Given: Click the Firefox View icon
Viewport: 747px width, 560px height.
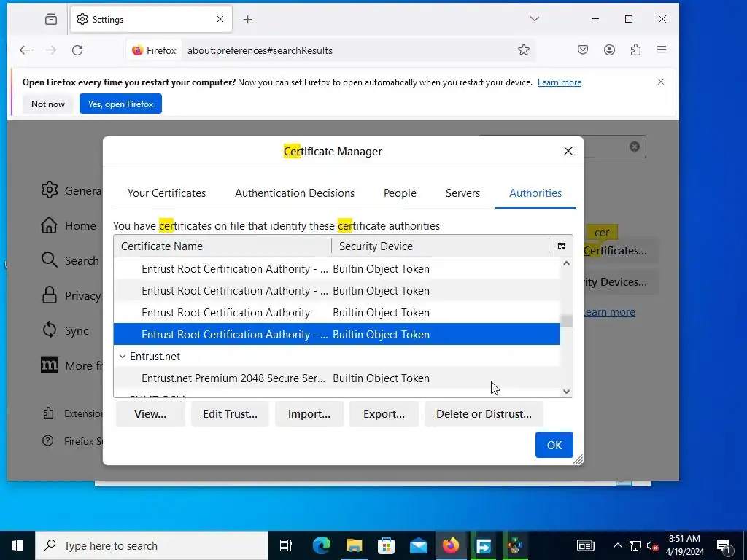Looking at the screenshot, I should [x=50, y=19].
